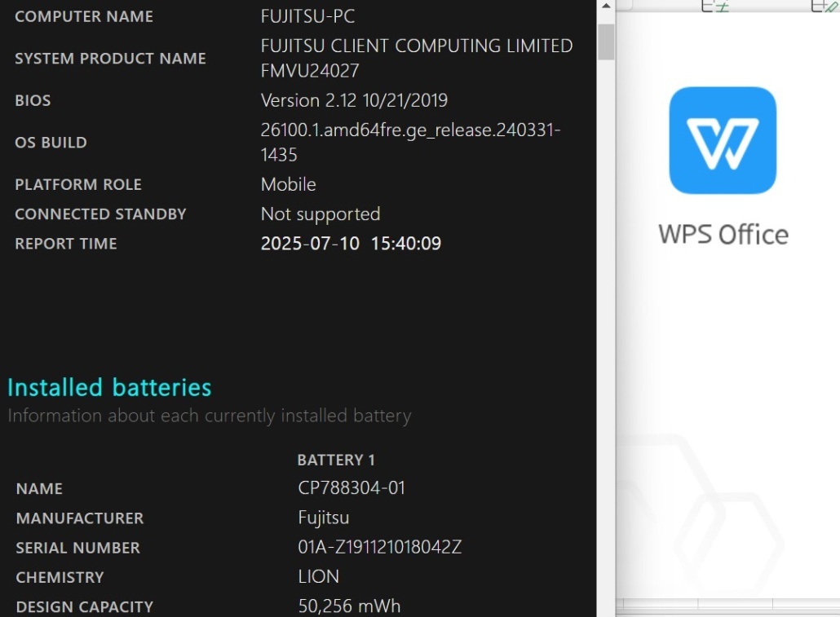Click the 50,256 mWh design capacity

(x=349, y=606)
